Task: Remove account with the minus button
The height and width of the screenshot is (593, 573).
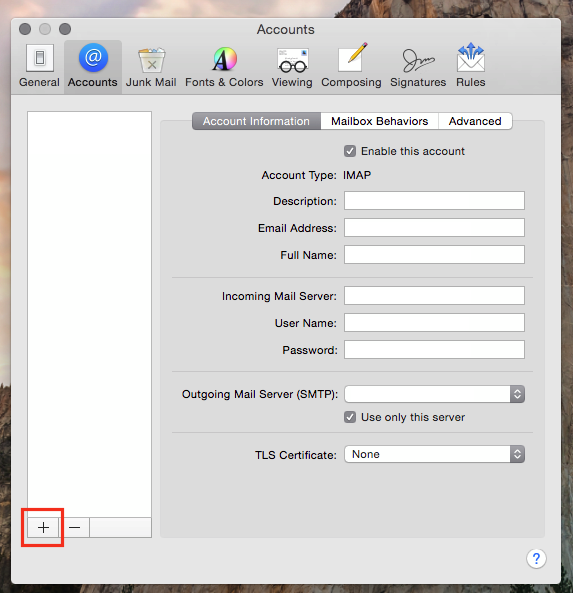Action: 75,527
